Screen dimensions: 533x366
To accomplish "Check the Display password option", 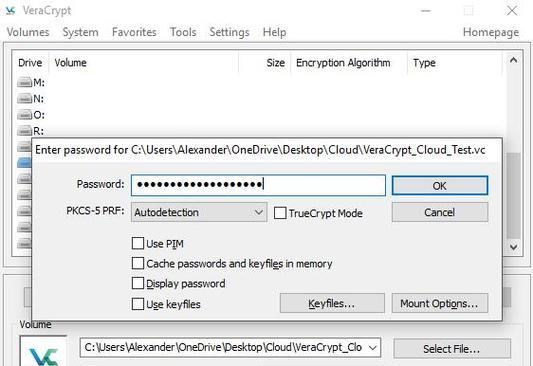I will tap(138, 283).
